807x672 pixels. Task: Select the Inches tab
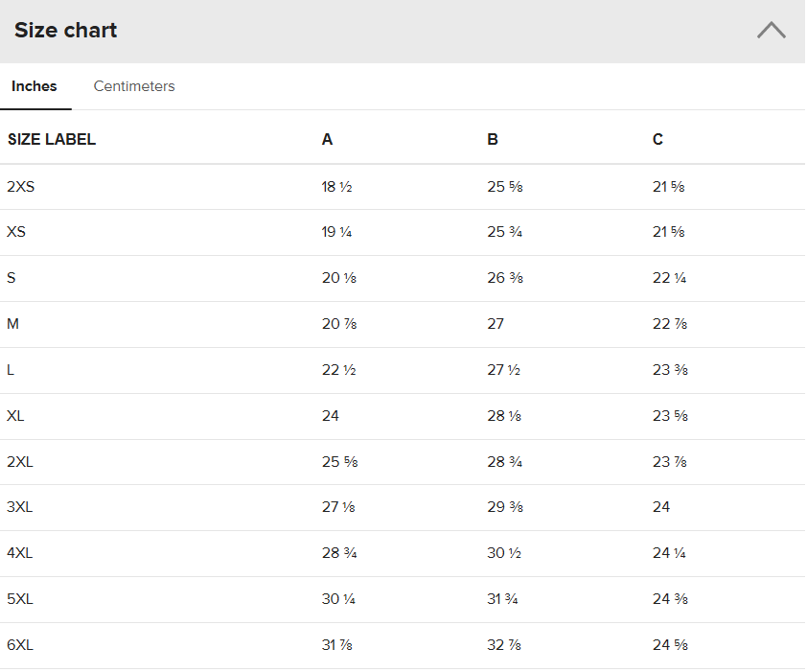point(35,86)
